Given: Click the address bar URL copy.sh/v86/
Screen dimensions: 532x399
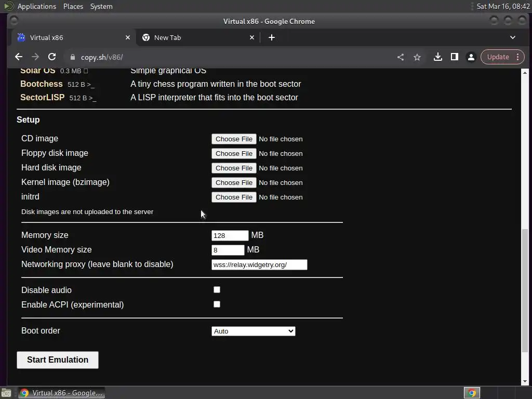Looking at the screenshot, I should (102, 57).
